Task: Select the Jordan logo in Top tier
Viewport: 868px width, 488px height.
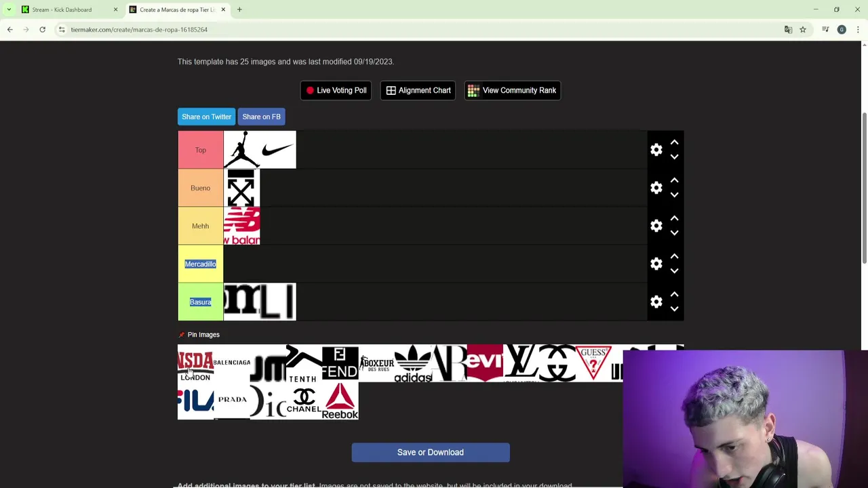Action: click(241, 150)
